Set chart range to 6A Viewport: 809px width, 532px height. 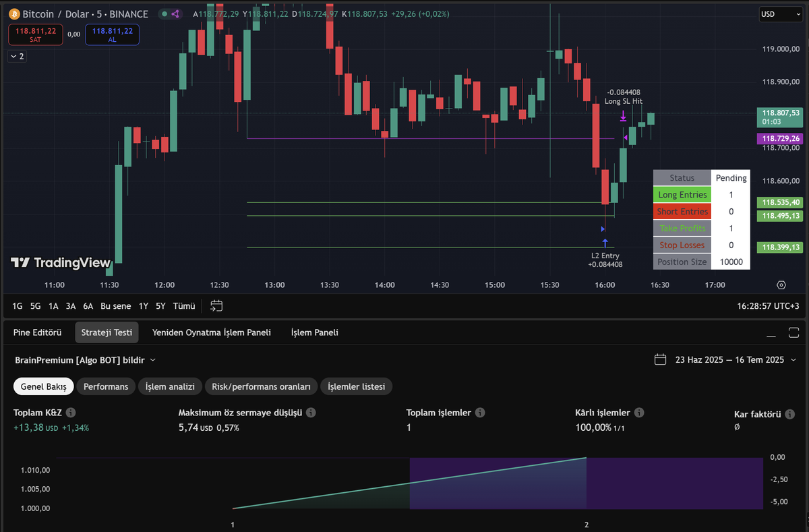point(88,306)
